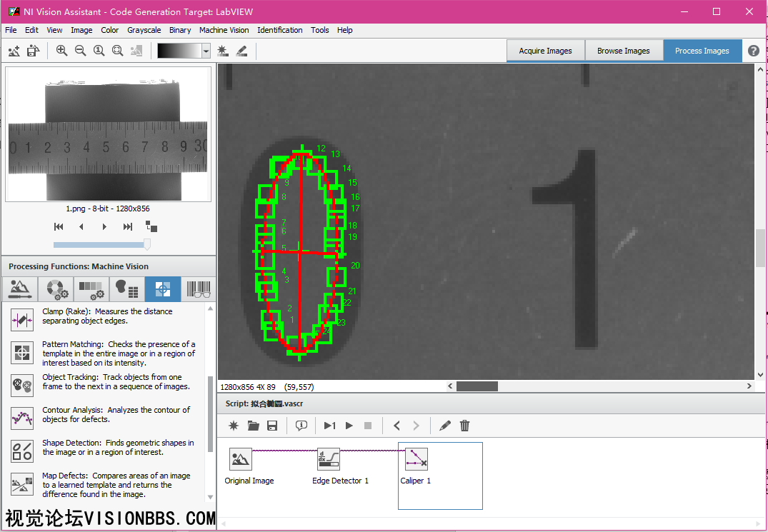The height and width of the screenshot is (532, 768).
Task: Click the Zoom Out magnifier icon
Action: 80,51
